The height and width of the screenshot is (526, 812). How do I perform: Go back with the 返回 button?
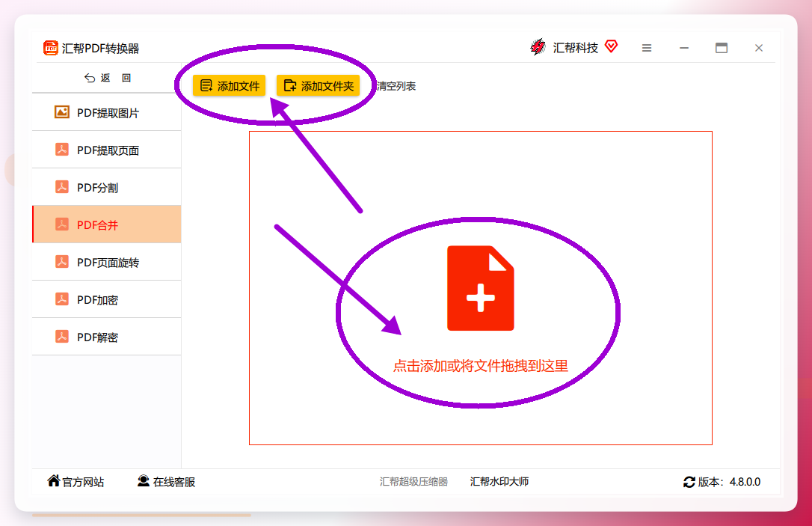[x=107, y=78]
